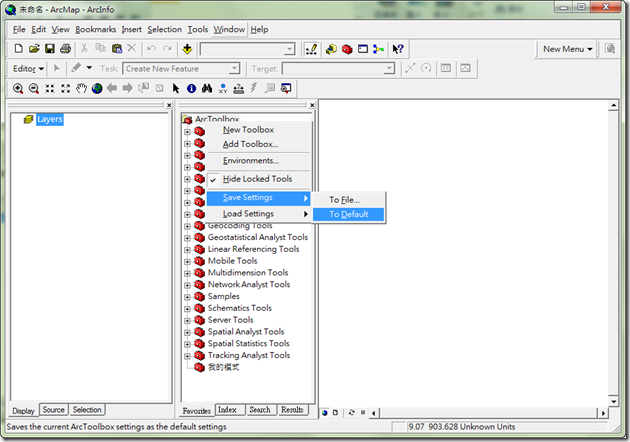Close the ArcToolbox panel

click(x=312, y=105)
